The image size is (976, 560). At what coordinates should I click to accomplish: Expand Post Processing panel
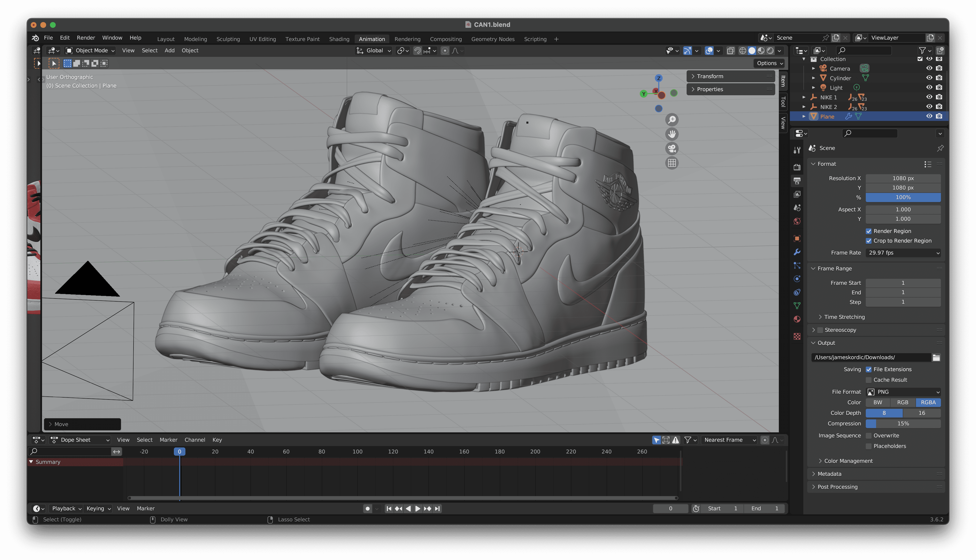[x=837, y=487]
